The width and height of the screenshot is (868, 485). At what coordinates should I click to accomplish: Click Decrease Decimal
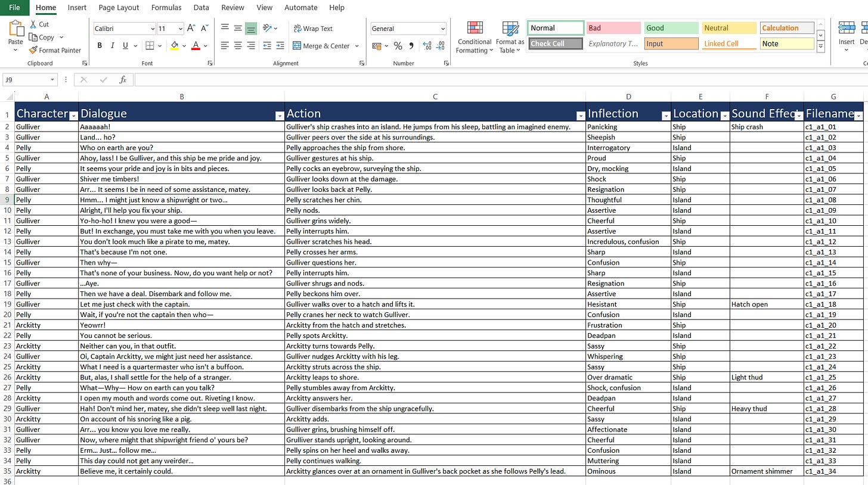click(x=440, y=46)
